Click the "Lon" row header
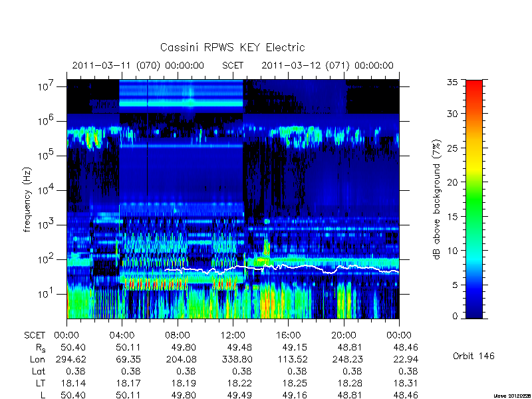The height and width of the screenshot is (399, 532). click(x=37, y=359)
